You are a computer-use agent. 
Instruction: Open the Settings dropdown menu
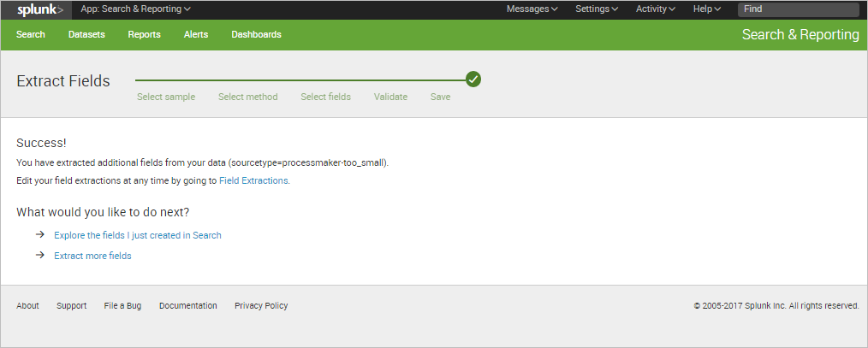coord(597,9)
